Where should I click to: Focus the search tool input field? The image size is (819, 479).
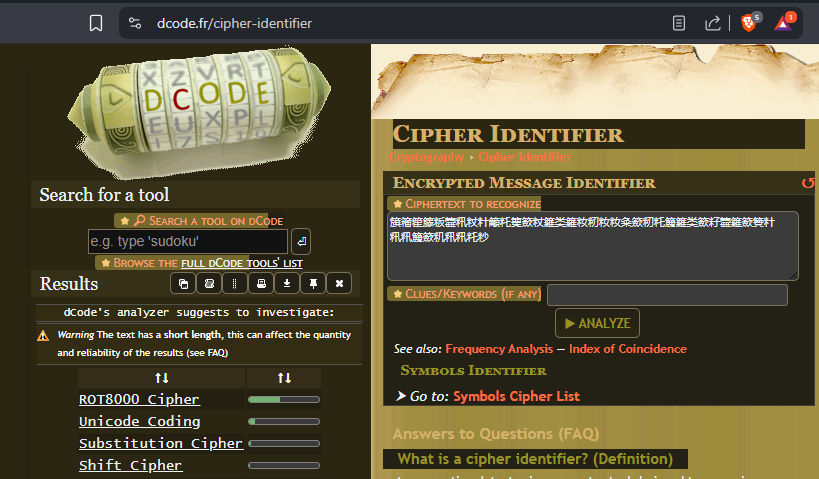[188, 241]
